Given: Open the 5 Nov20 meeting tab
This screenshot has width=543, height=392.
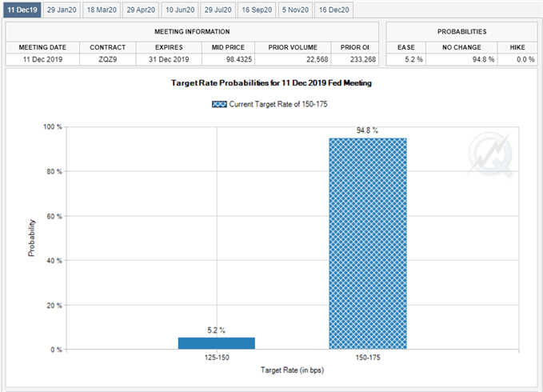Looking at the screenshot, I should point(295,10).
